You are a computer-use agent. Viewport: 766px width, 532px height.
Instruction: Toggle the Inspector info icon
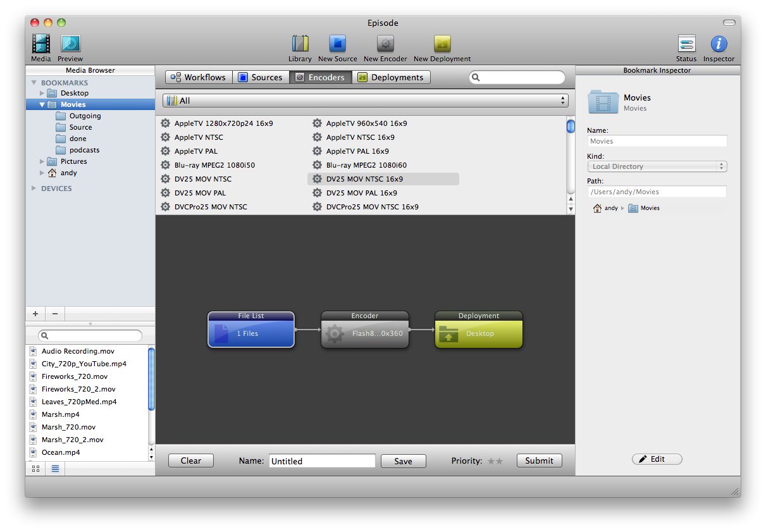pos(719,44)
